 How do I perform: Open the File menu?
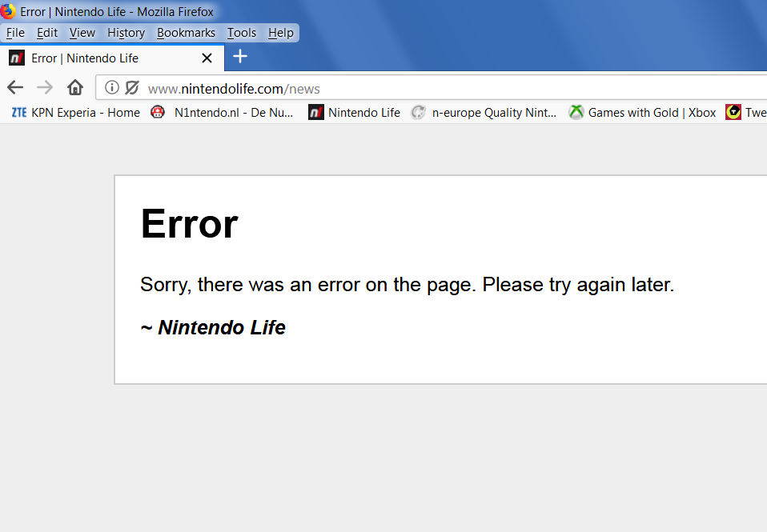[15, 33]
